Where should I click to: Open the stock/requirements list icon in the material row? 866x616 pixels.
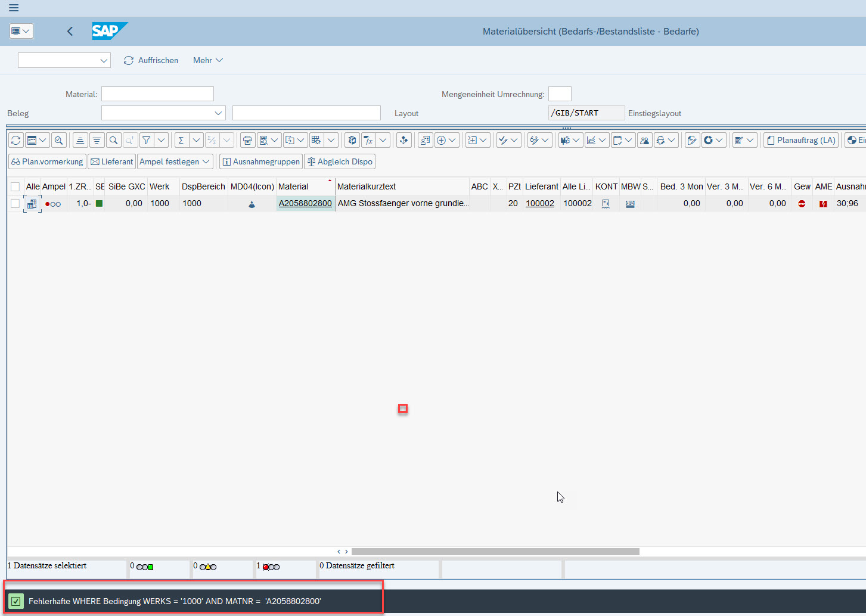point(32,204)
